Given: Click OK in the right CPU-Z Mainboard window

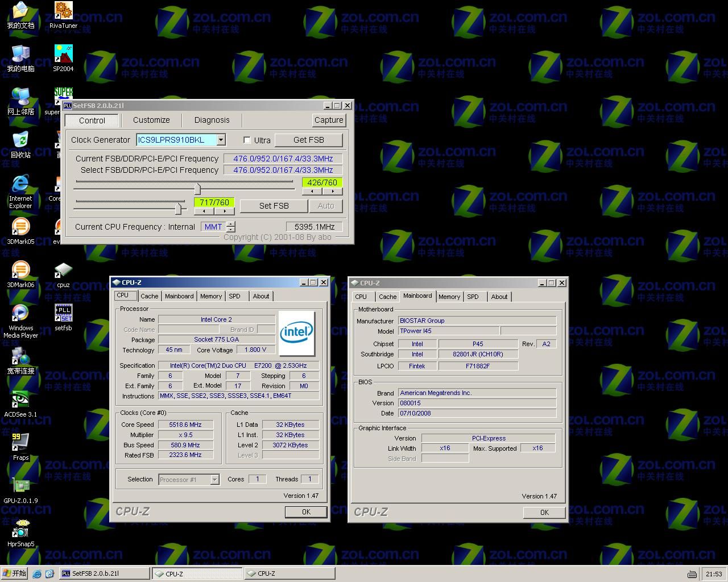Looking at the screenshot, I should (x=544, y=513).
